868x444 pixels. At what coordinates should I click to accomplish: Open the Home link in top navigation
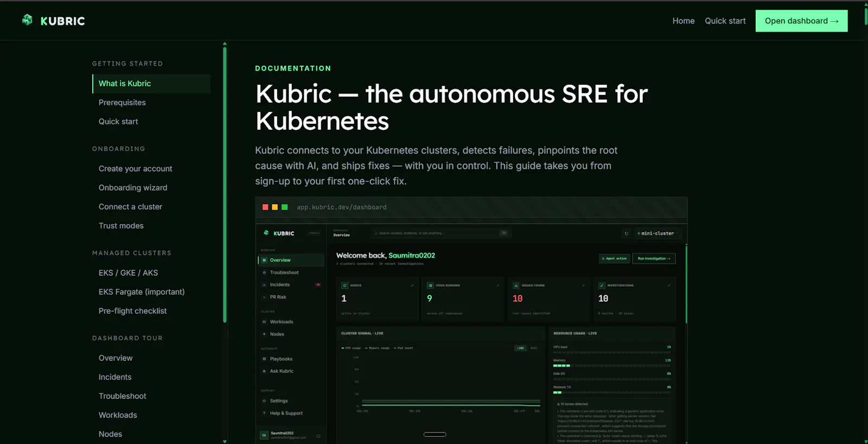[684, 21]
